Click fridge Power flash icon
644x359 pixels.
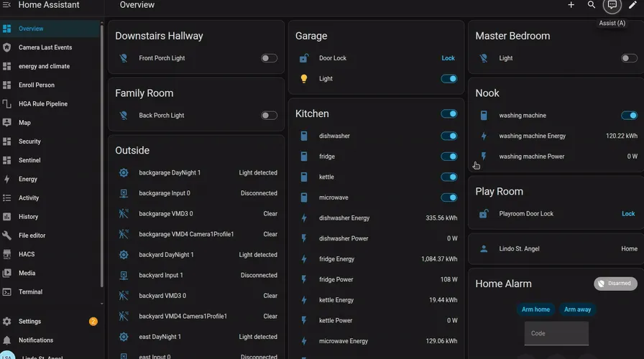(303, 279)
